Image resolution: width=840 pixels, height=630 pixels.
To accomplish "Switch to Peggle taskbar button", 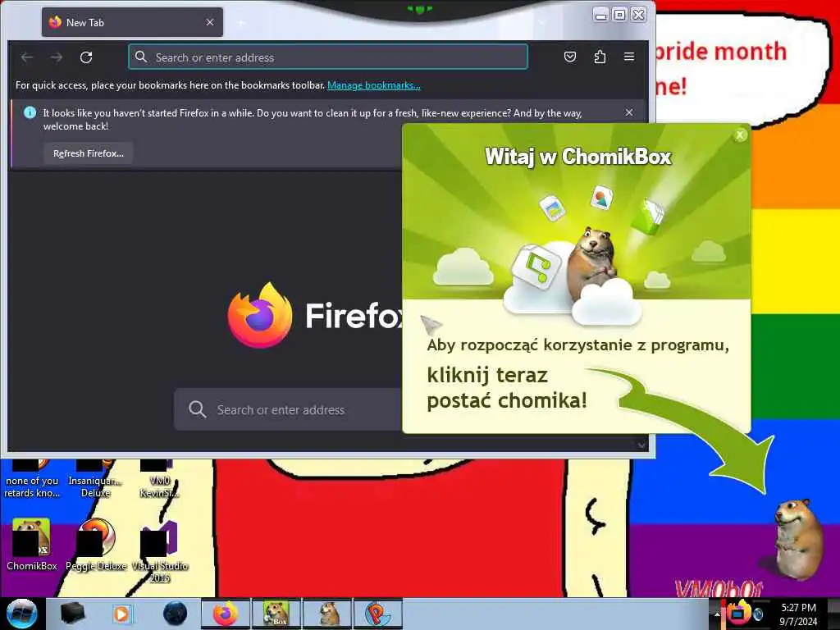I will 377,614.
